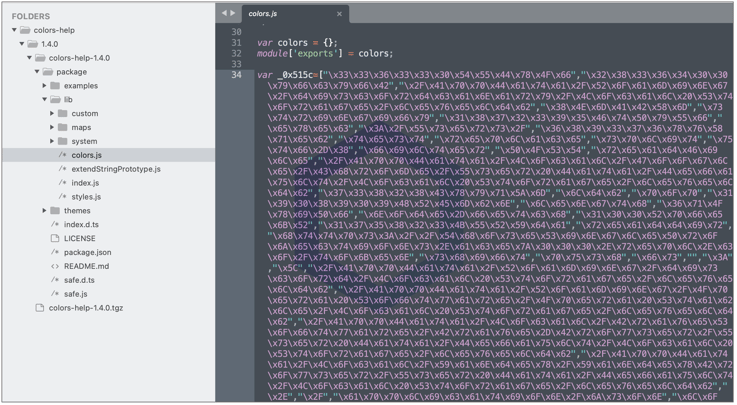Click line number 34 in the gutter
737x405 pixels.
(x=236, y=76)
